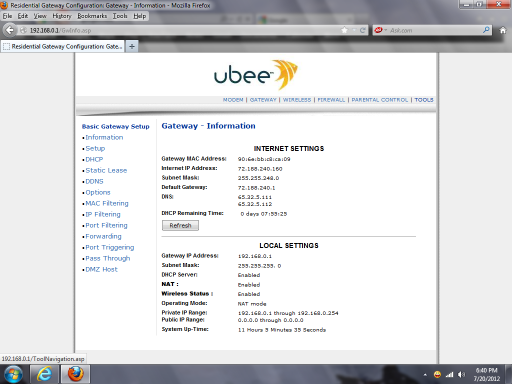Open the Port Filtering sidebar link
This screenshot has height=384, width=512.
pos(106,225)
